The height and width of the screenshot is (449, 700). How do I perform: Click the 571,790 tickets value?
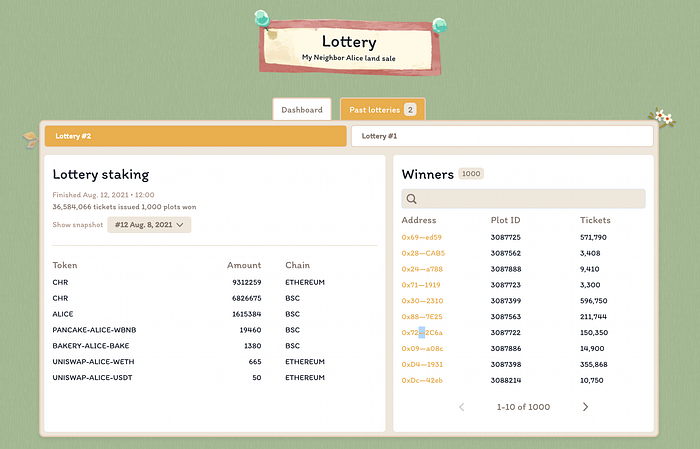(593, 237)
